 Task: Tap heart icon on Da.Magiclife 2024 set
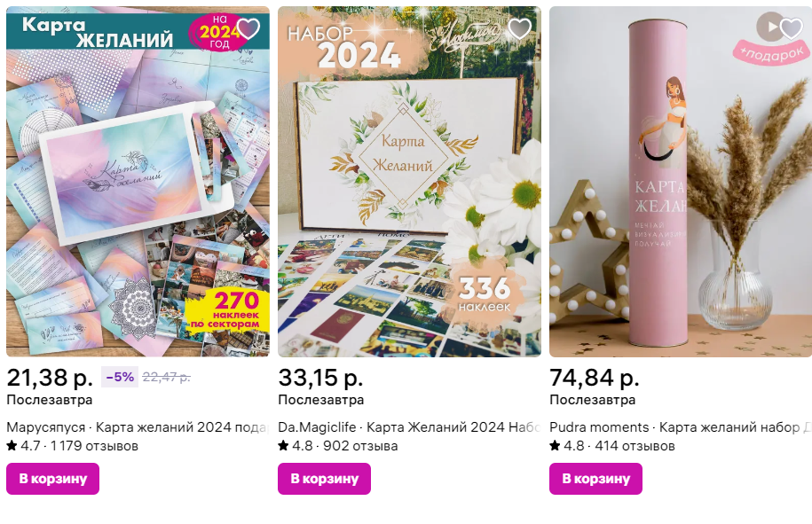tap(519, 28)
